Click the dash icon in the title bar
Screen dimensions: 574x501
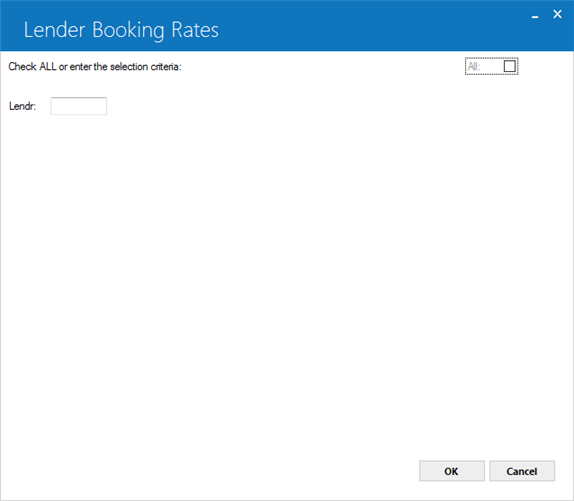tap(535, 16)
